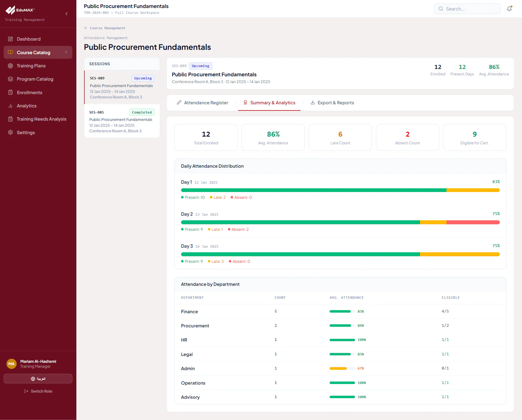522x420 pixels.
Task: Click the Attendance Register pencil icon
Action: [179, 102]
